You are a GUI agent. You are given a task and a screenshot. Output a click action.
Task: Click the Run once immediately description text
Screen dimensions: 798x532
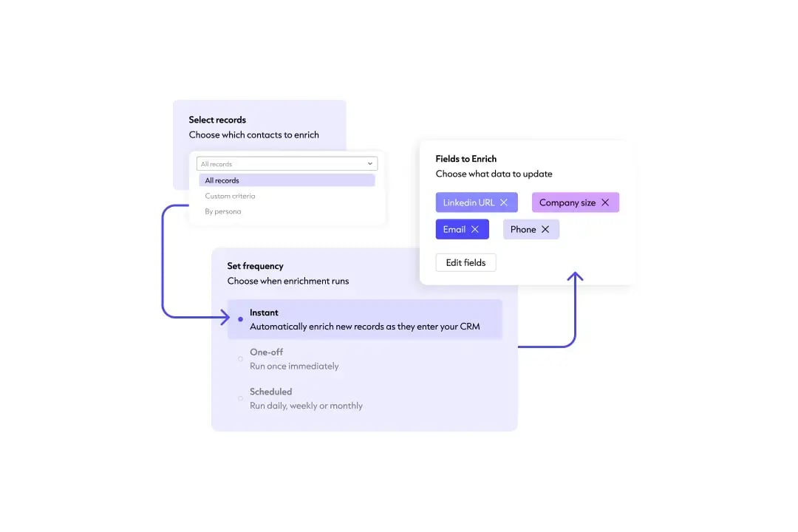click(294, 366)
